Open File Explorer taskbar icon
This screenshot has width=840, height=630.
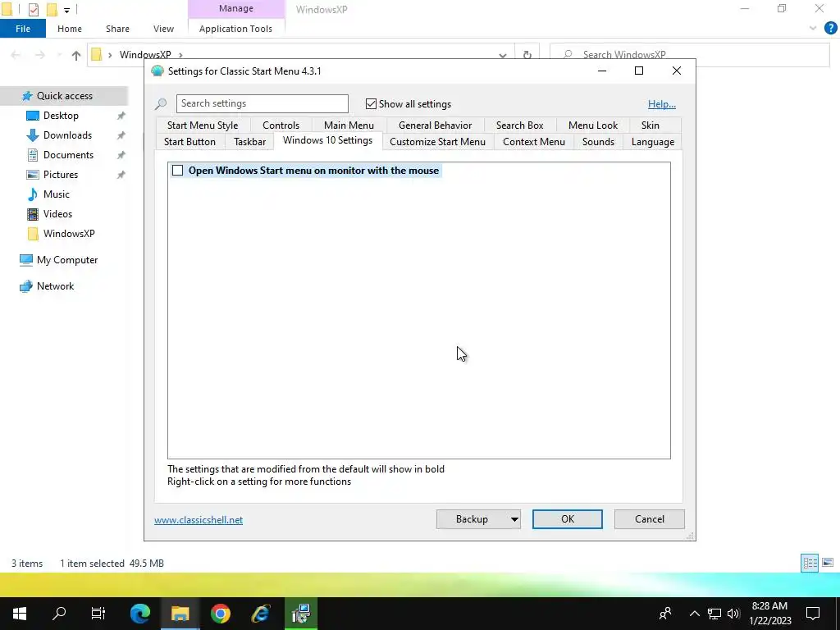180,614
